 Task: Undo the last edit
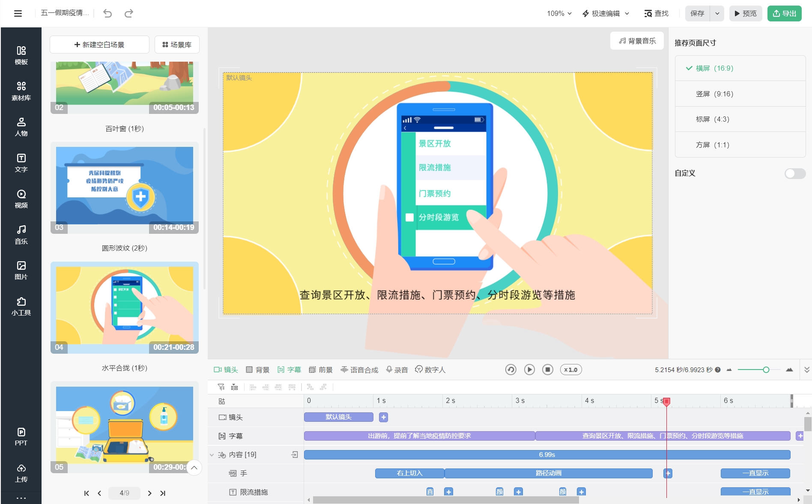(x=107, y=13)
